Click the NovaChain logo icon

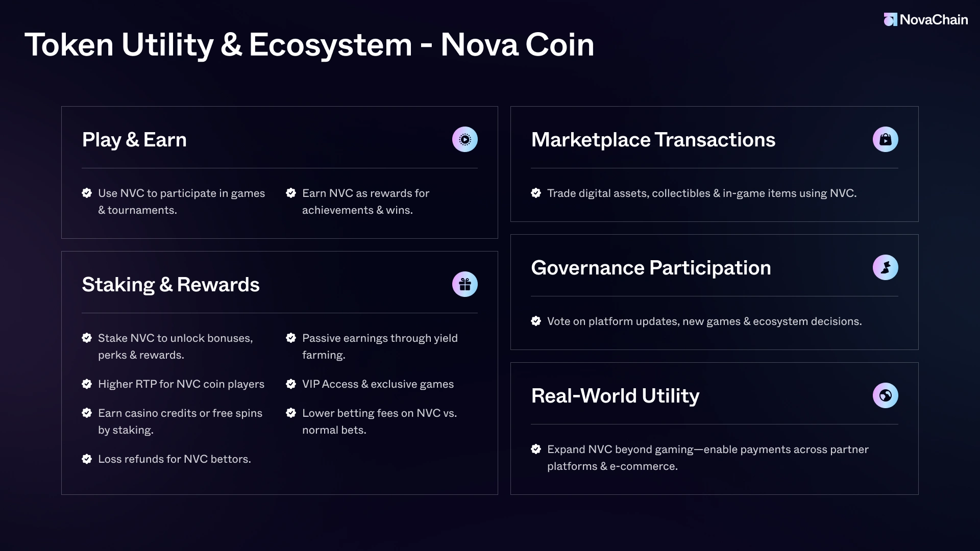click(890, 19)
